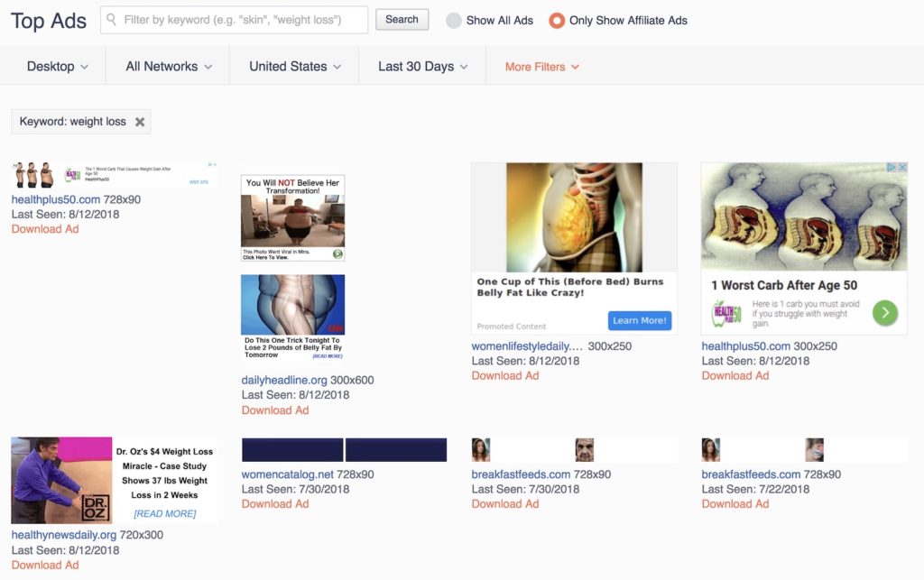Open the womencatalog.net link
This screenshot has width=924, height=580.
[288, 474]
